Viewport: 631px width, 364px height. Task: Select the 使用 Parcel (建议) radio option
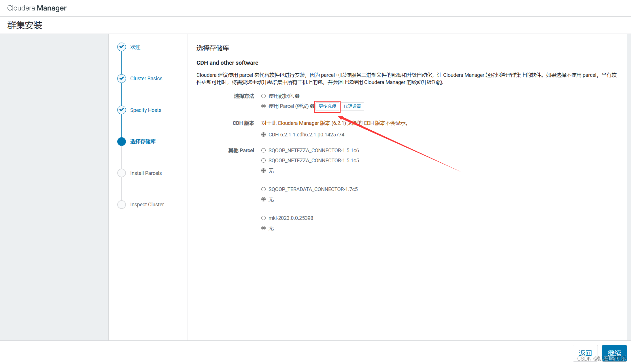pos(263,106)
